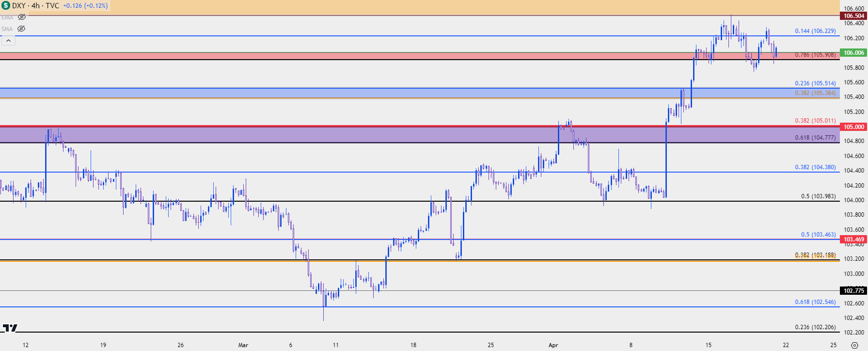Click Fibonacci label 0.236 (102.206)
This screenshot has width=868, height=351.
pos(815,327)
